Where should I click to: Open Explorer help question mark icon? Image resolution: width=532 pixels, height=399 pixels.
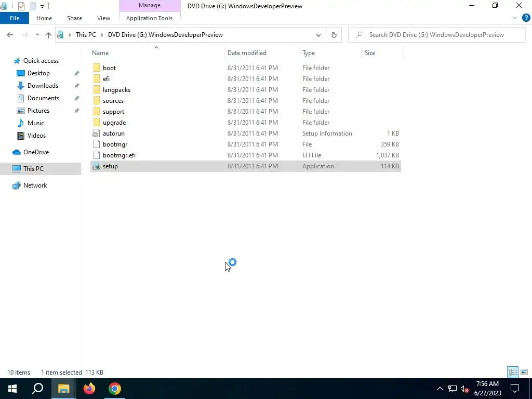(x=526, y=18)
